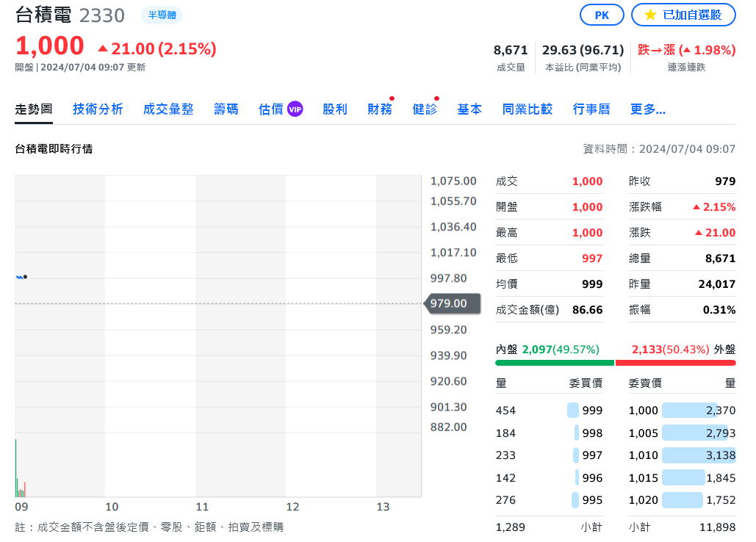Go to the 估價 tab

pos(271,109)
